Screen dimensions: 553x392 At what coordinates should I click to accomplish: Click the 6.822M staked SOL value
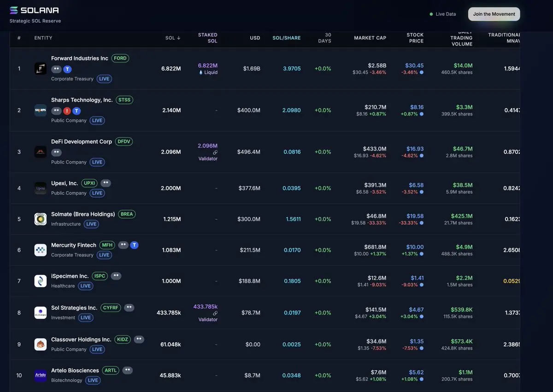pos(208,66)
